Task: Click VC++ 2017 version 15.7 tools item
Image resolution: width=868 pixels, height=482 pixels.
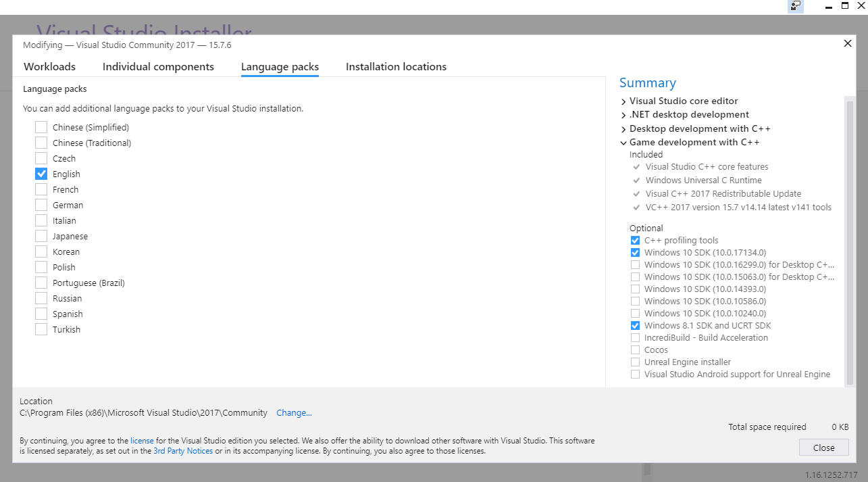Action: click(x=738, y=208)
